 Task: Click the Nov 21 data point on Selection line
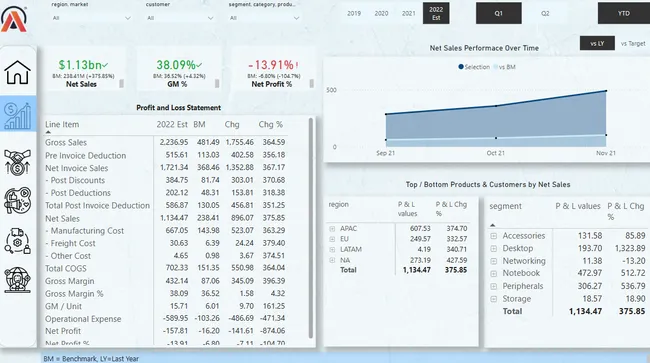[x=606, y=91]
